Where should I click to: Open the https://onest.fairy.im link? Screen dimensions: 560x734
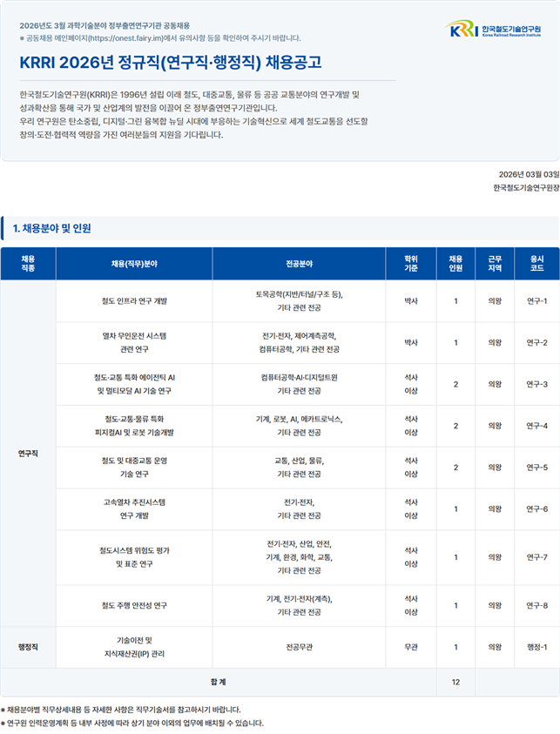tap(125, 38)
